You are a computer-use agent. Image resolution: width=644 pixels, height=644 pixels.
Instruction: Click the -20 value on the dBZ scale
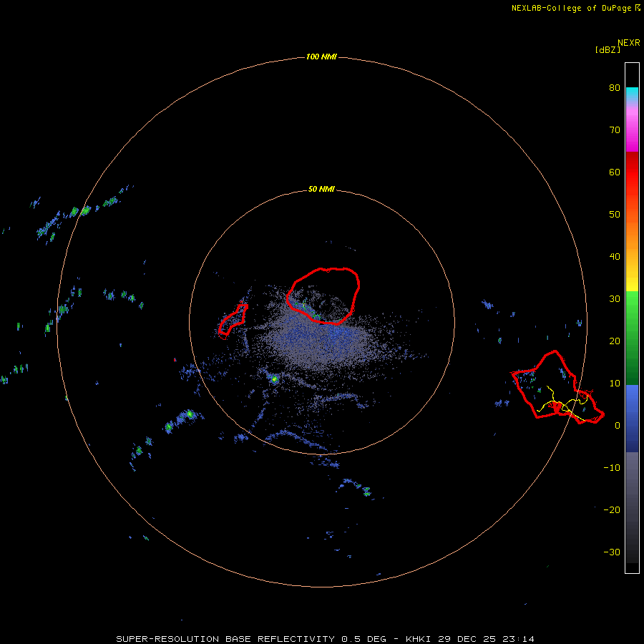coord(612,510)
